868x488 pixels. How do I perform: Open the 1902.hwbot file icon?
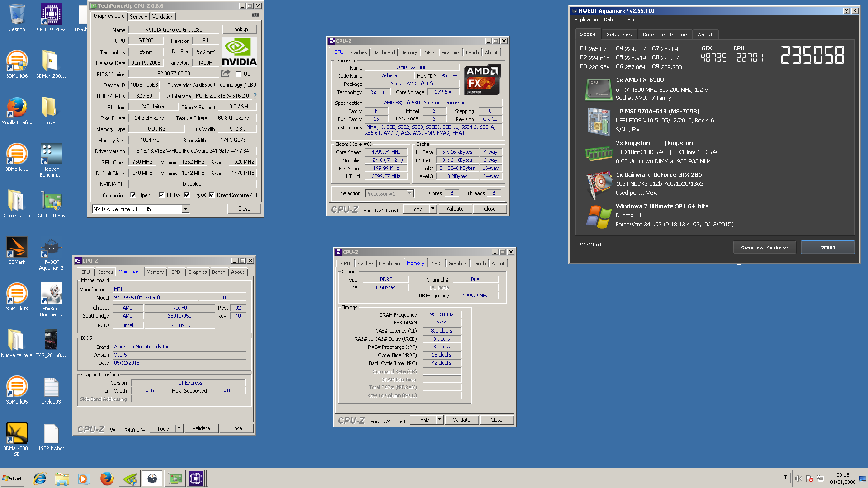pos(51,437)
